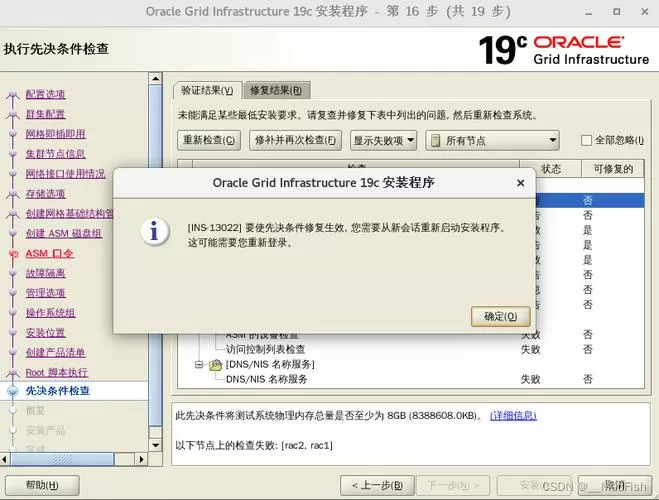Screen dimensions: 659x500
Task: Open the 详细信息 link
Action: [513, 416]
